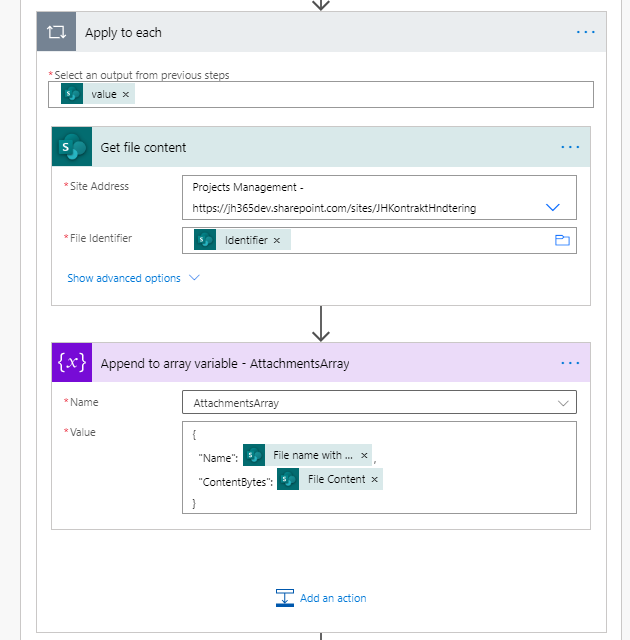Select the Identifier dynamic content token
Screen dimensions: 630x640
[x=242, y=240]
